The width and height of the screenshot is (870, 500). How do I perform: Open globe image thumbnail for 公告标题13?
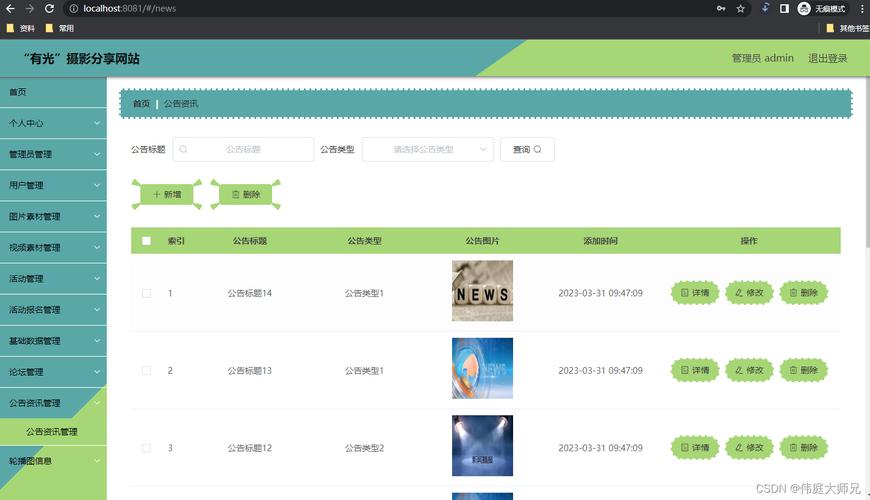pos(482,368)
